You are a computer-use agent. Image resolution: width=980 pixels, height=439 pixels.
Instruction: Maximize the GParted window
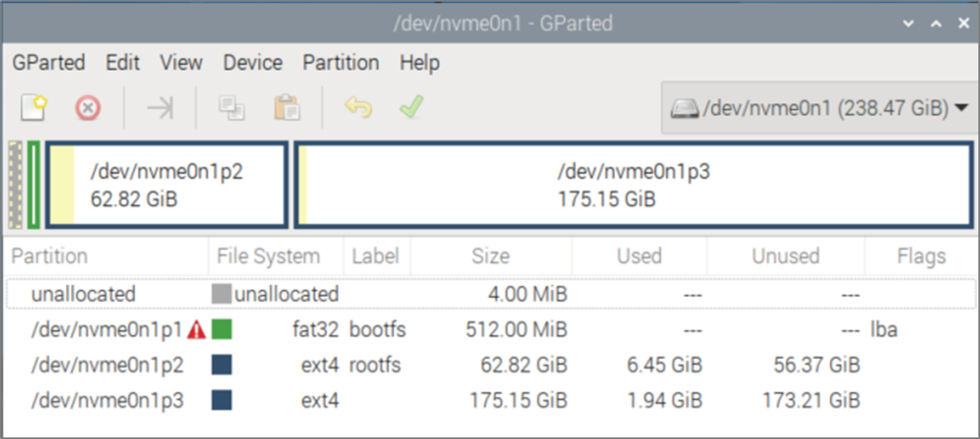pos(936,24)
